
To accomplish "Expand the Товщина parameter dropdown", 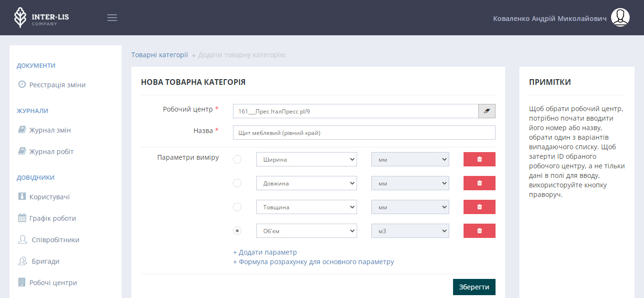I will click(x=306, y=207).
